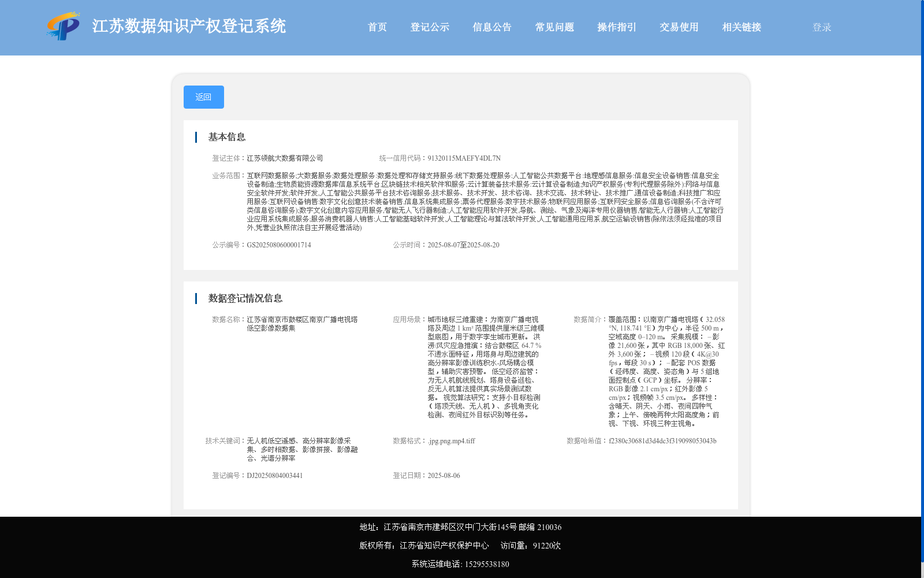Image resolution: width=924 pixels, height=578 pixels.
Task: Select the 基本信息 section header
Action: [226, 137]
